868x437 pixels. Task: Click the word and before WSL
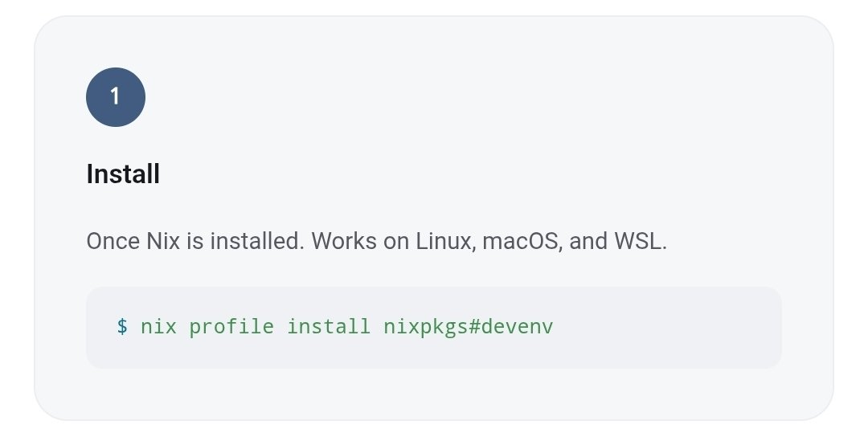click(x=588, y=241)
